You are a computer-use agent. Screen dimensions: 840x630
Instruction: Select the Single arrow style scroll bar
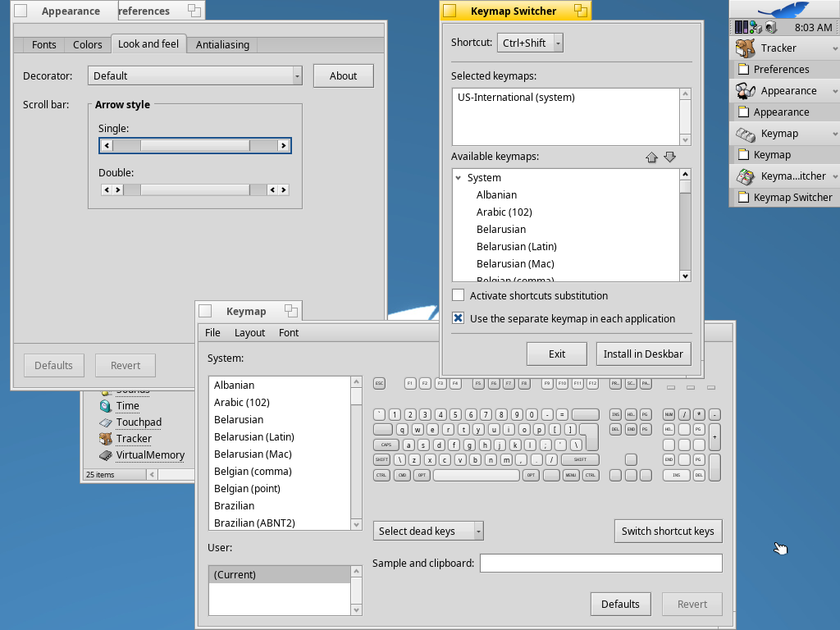(195, 146)
